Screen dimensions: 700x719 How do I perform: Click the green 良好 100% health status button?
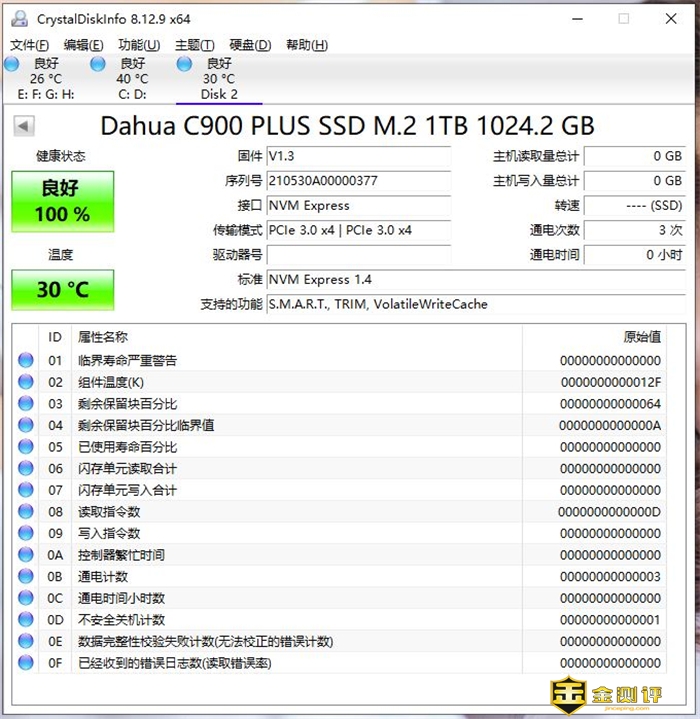[x=63, y=201]
